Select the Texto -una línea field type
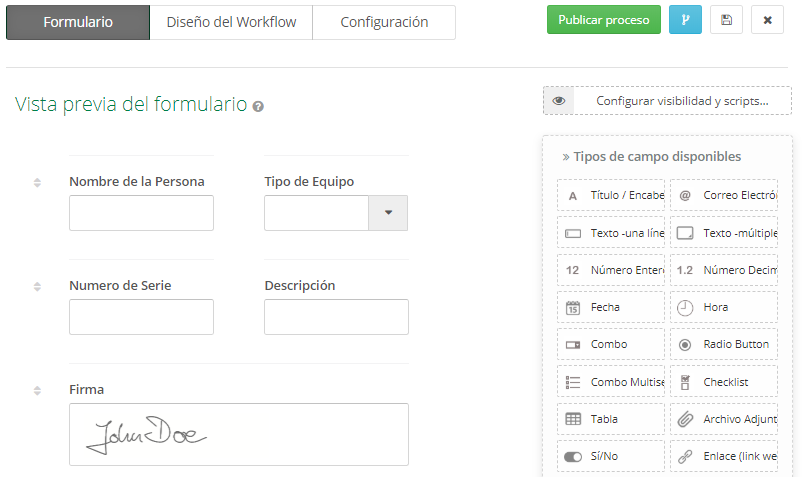Viewport: 803px width, 477px height. tap(610, 233)
